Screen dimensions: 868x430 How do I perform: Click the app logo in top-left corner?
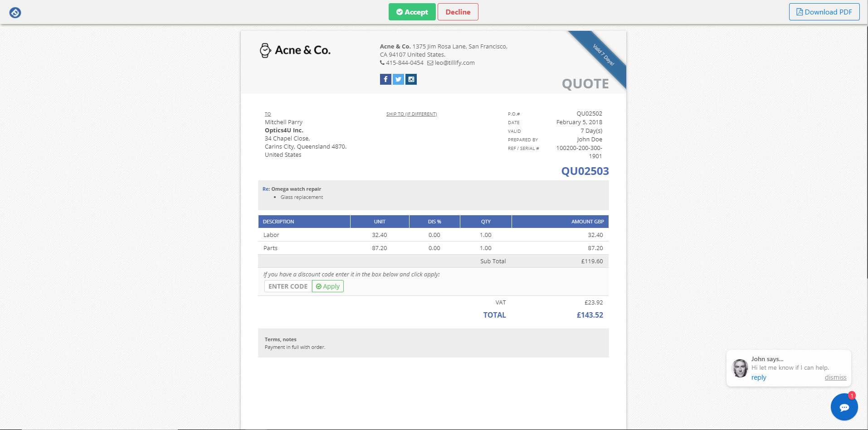pyautogui.click(x=15, y=12)
